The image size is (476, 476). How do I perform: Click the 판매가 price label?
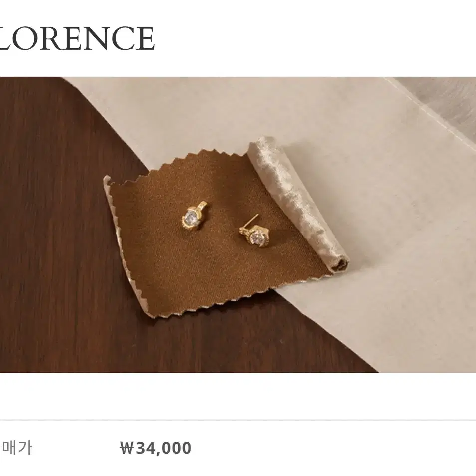coord(16,448)
